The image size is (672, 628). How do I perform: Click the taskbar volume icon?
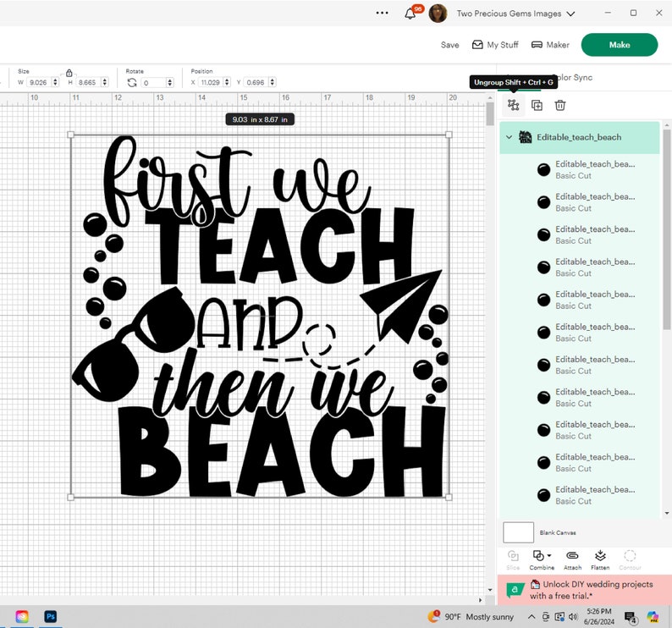click(x=573, y=617)
